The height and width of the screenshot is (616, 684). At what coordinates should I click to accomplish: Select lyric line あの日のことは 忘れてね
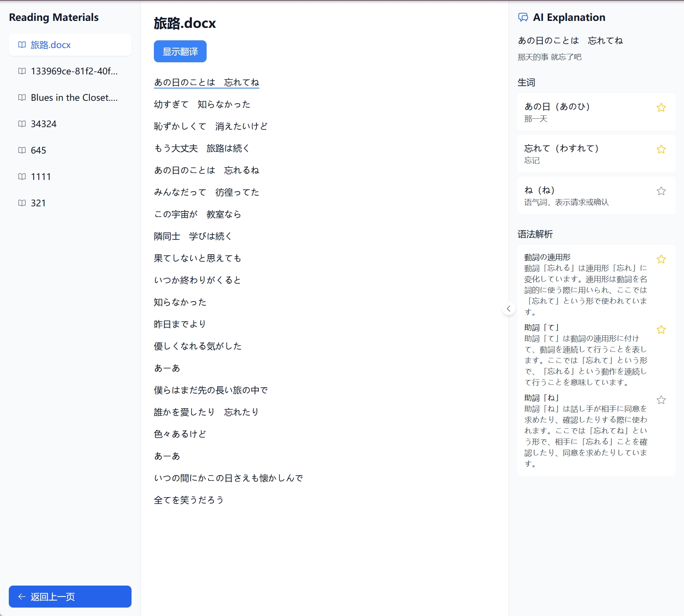207,82
